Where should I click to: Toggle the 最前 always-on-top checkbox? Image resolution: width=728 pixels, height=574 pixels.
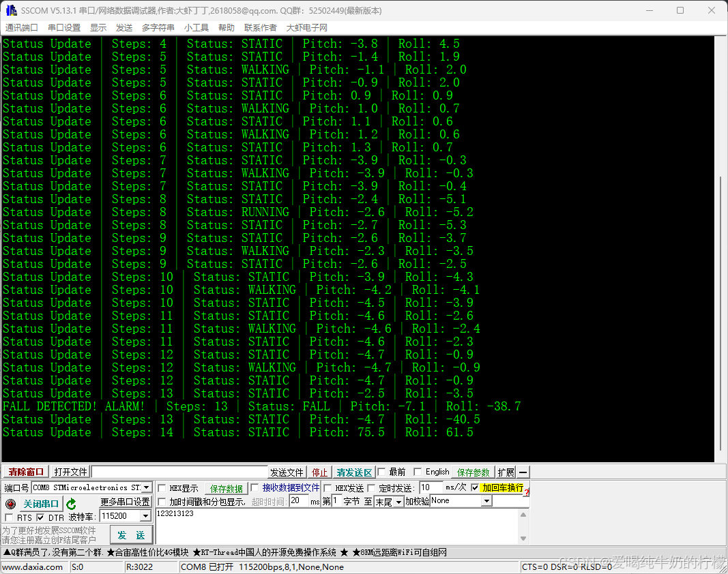[381, 472]
